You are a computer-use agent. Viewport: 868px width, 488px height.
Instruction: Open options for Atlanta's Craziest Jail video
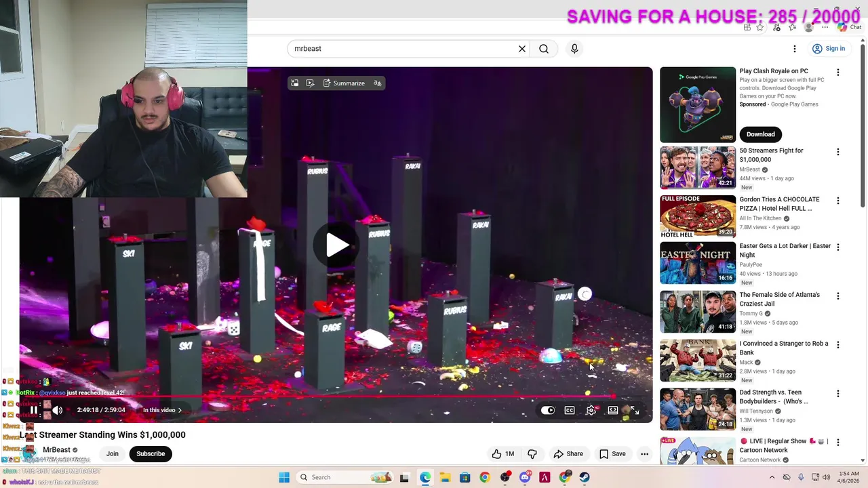tap(838, 296)
